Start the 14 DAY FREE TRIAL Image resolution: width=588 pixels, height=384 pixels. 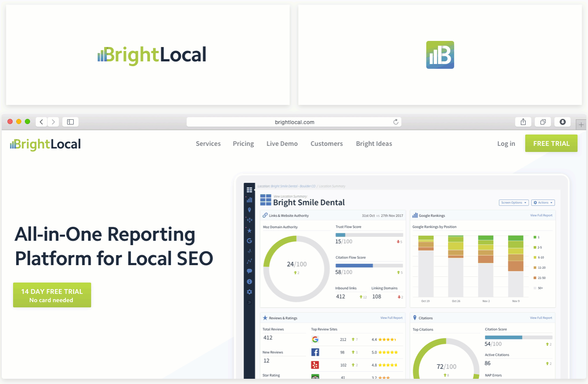(x=52, y=295)
